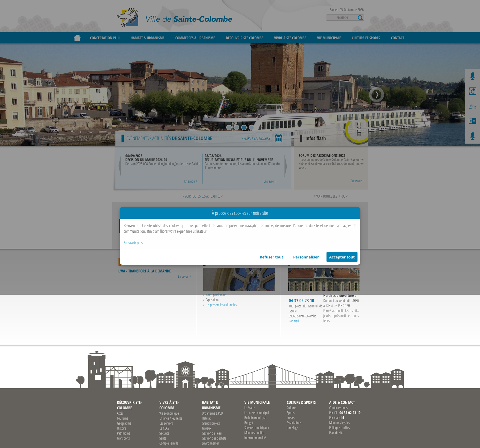
Task: Click the rose window heritage thumbnail
Action: 239,280
